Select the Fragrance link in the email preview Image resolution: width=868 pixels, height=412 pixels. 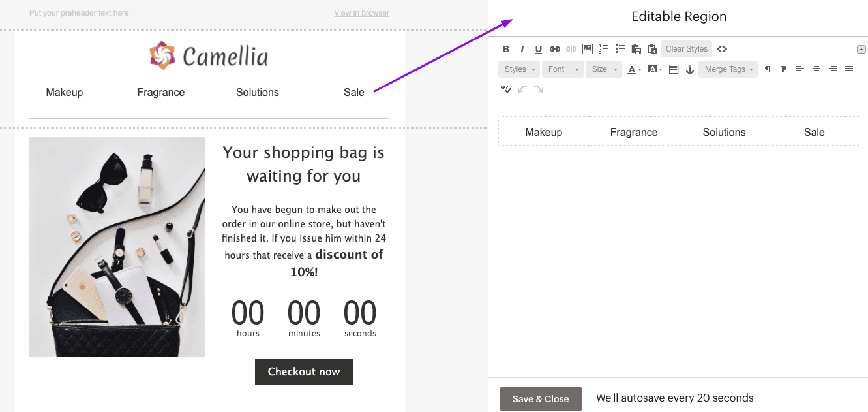click(160, 92)
